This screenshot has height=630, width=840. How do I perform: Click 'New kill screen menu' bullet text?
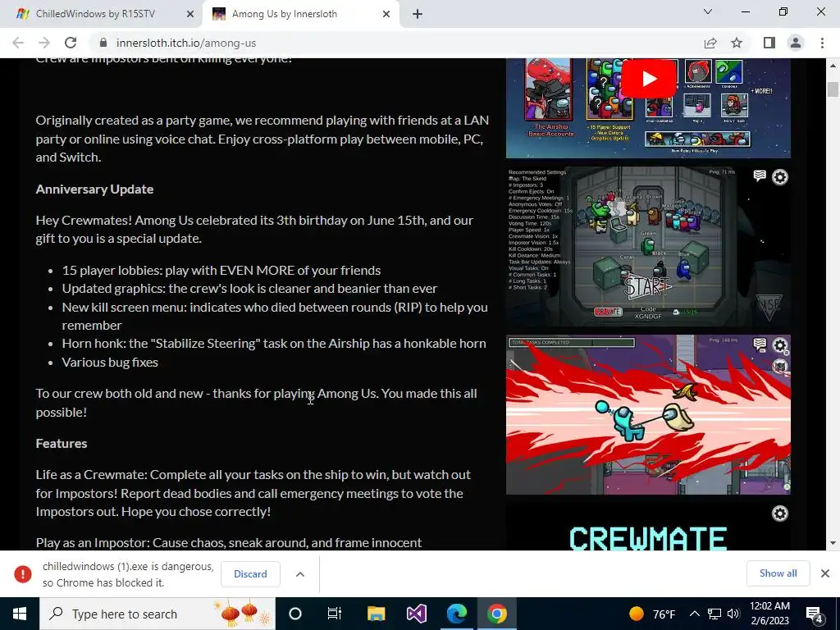coord(275,316)
